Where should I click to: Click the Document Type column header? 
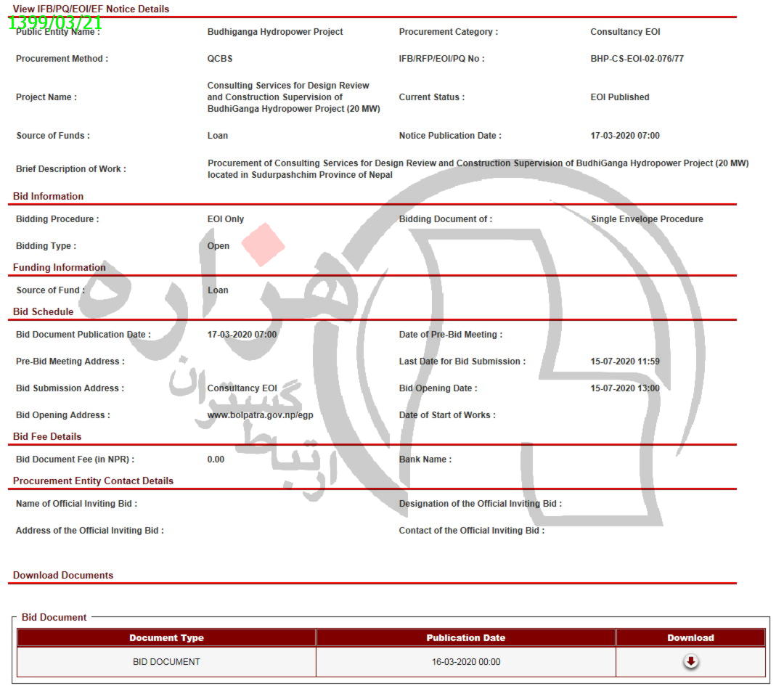(x=166, y=638)
